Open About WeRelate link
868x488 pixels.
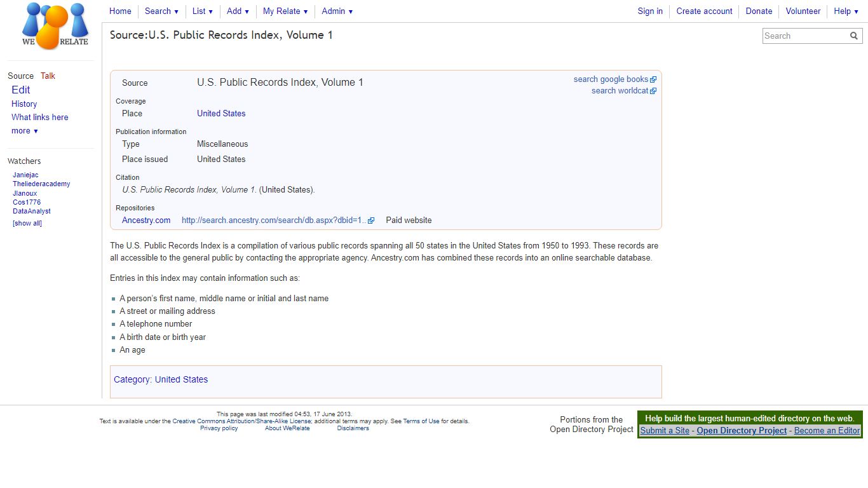click(287, 428)
